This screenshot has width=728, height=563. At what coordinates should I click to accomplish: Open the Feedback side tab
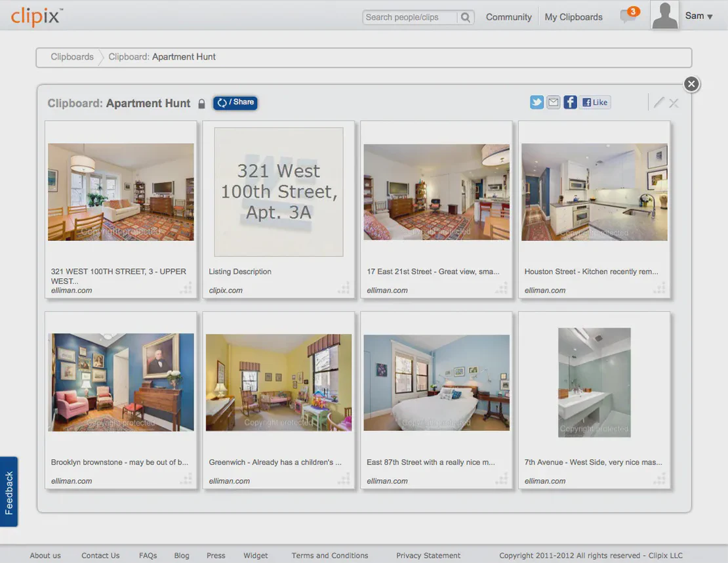[9, 492]
